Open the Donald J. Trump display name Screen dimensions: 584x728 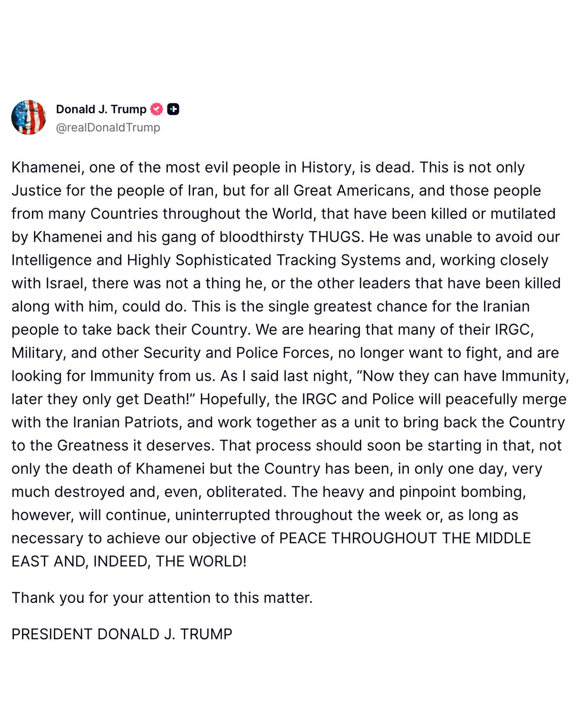coord(101,109)
